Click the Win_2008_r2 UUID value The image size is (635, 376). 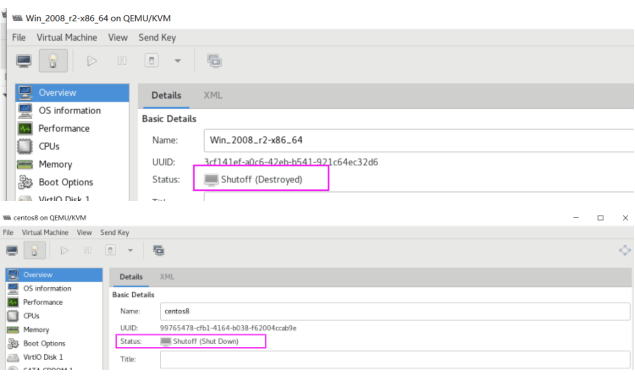click(x=291, y=162)
